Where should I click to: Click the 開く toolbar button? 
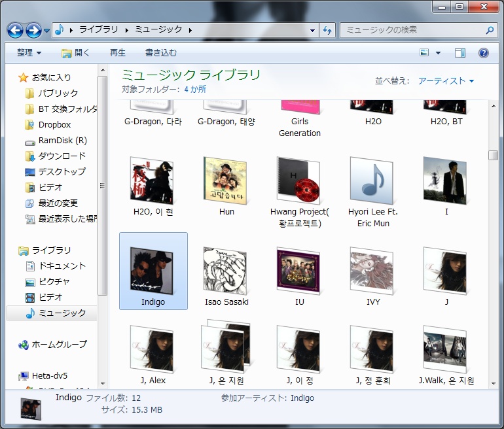tap(75, 53)
